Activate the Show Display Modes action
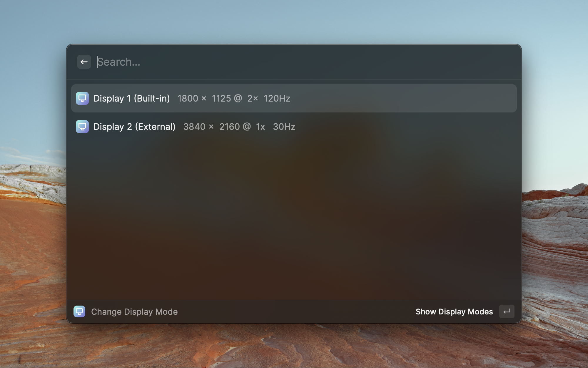 [454, 311]
